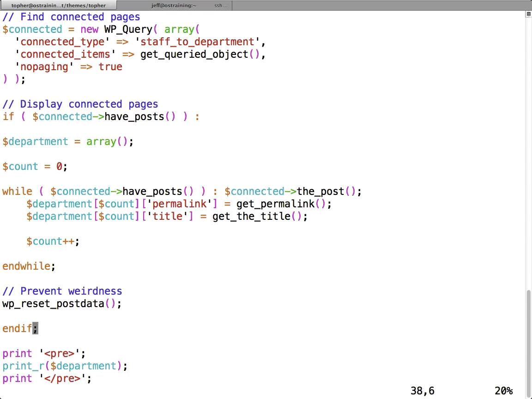Click the 'staff_to_department' string
The width and height of the screenshot is (532, 399).
click(x=197, y=42)
